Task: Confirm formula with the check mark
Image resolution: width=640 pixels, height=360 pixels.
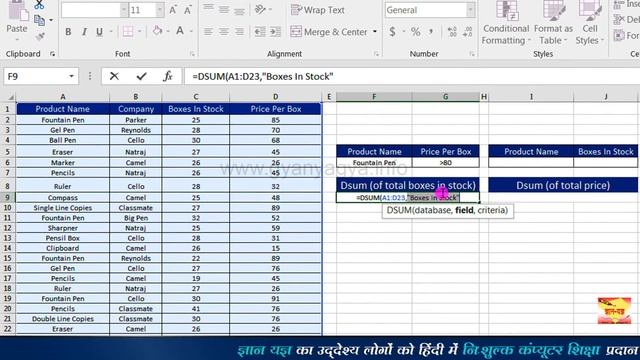Action: click(141, 76)
